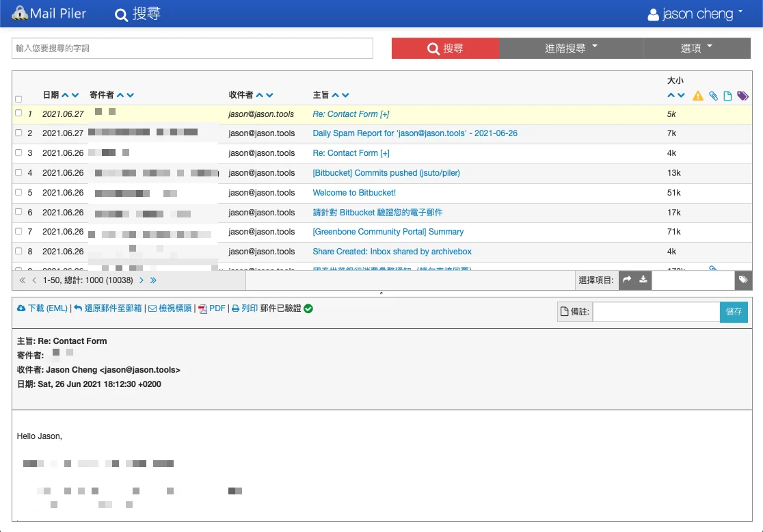Open 'Share Created: Inbox shared by archivebox' message
This screenshot has height=532, width=763.
click(x=392, y=252)
